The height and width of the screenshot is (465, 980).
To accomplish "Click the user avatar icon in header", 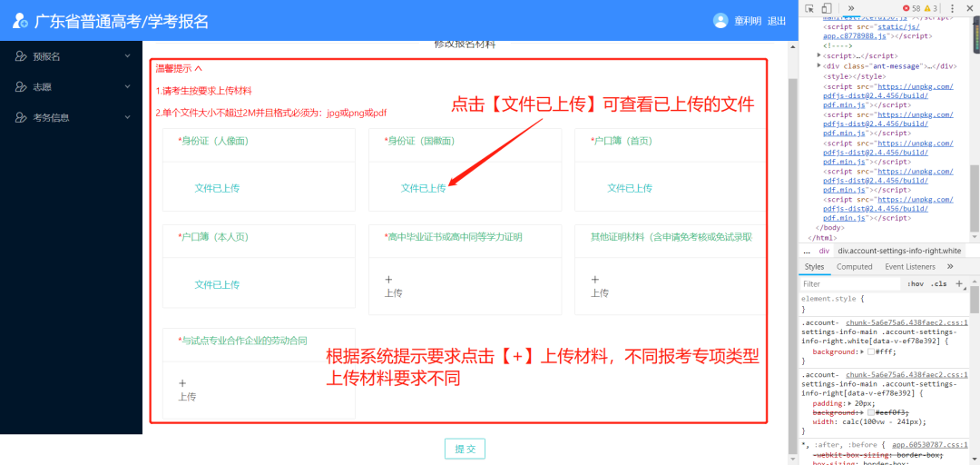I will [x=720, y=21].
